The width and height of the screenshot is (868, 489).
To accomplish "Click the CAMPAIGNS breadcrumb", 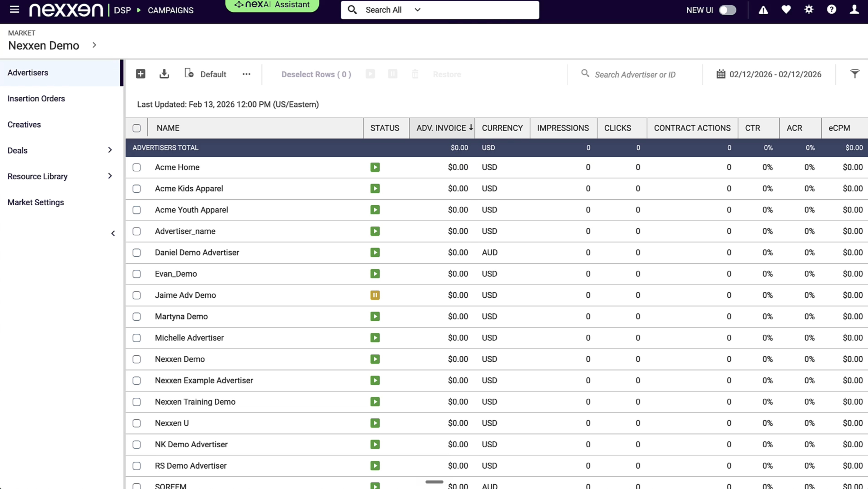I will (171, 11).
